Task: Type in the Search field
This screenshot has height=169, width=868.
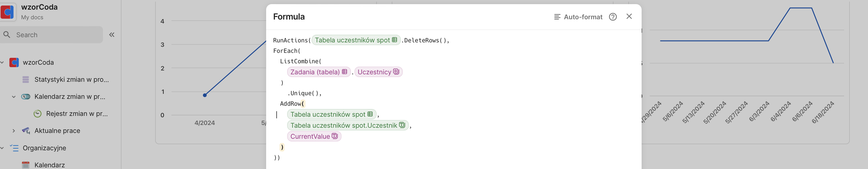Action: 57,35
